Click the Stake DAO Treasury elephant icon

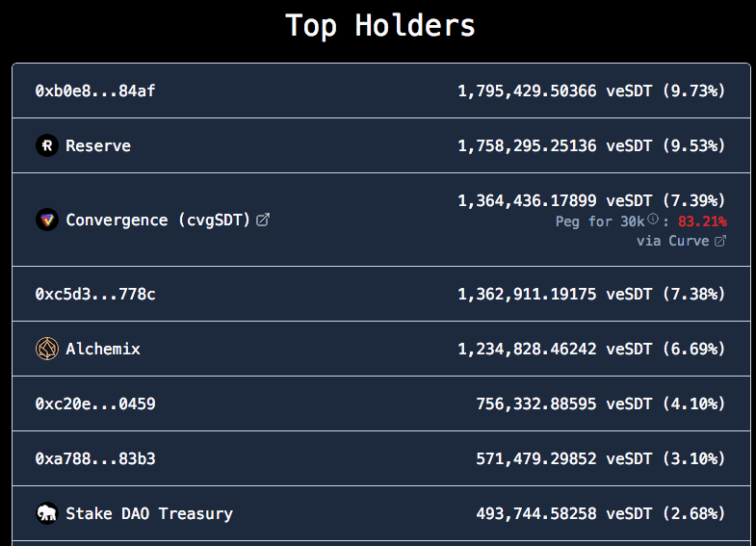click(x=46, y=513)
